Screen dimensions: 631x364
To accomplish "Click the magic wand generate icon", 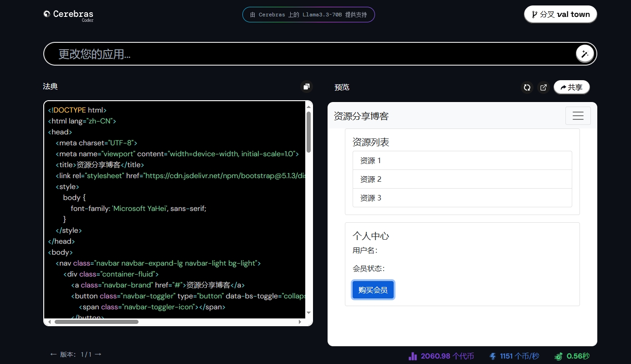I will [x=585, y=54].
